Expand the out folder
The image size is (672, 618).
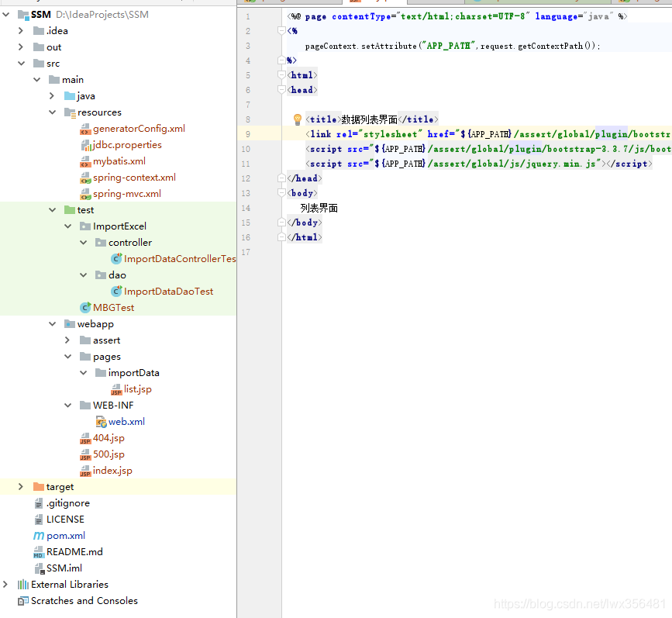point(21,47)
